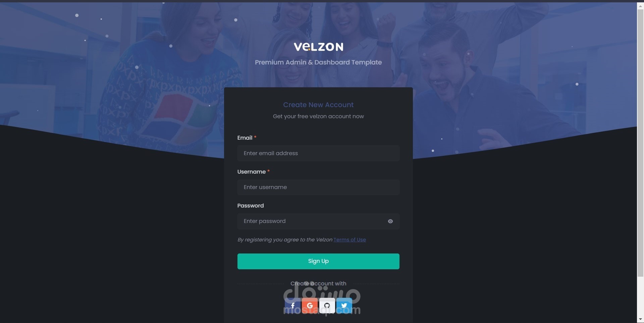Click the Create New Account heading

pos(318,105)
